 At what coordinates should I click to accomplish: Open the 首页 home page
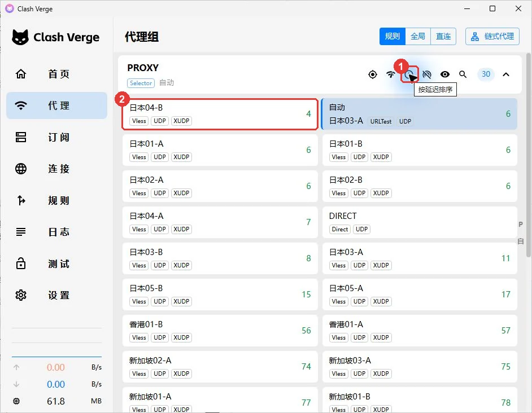(x=56, y=74)
